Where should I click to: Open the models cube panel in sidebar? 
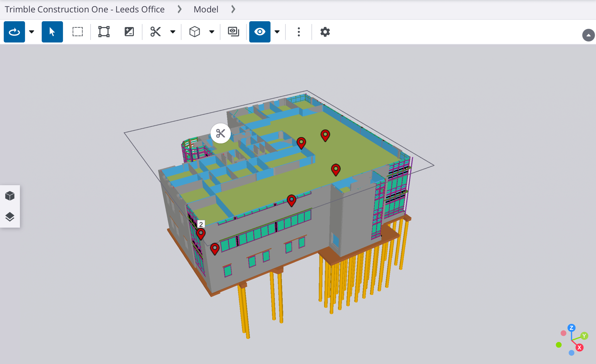point(10,196)
